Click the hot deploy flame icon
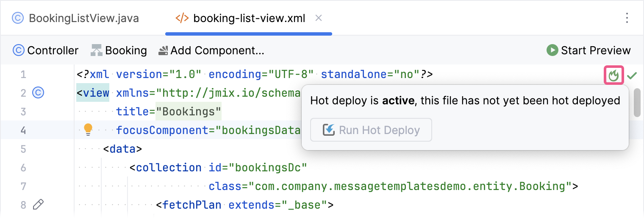The image size is (644, 218). (613, 75)
